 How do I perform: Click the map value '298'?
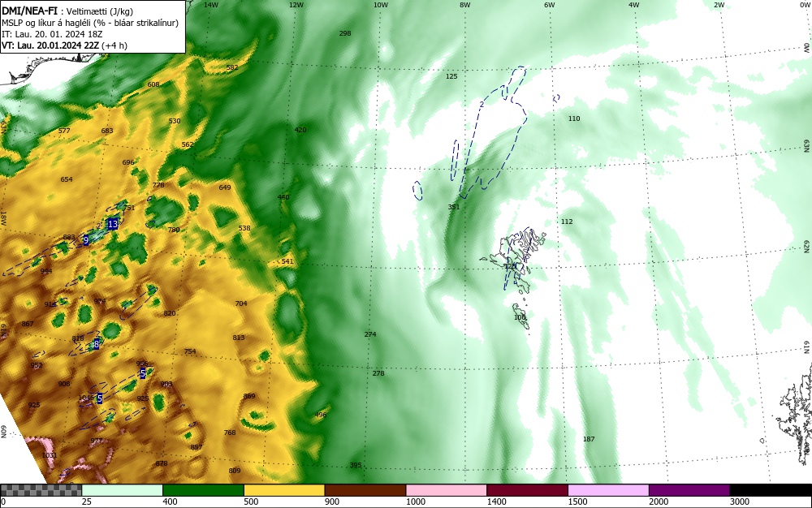click(x=345, y=33)
